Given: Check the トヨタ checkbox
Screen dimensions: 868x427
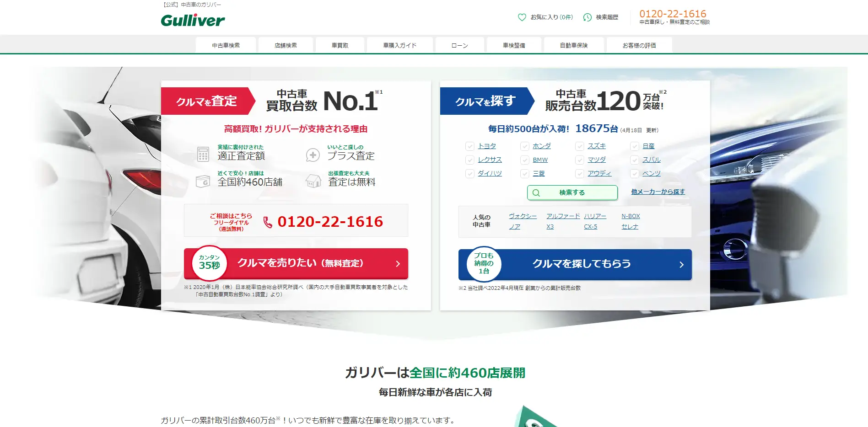Looking at the screenshot, I should click(469, 146).
